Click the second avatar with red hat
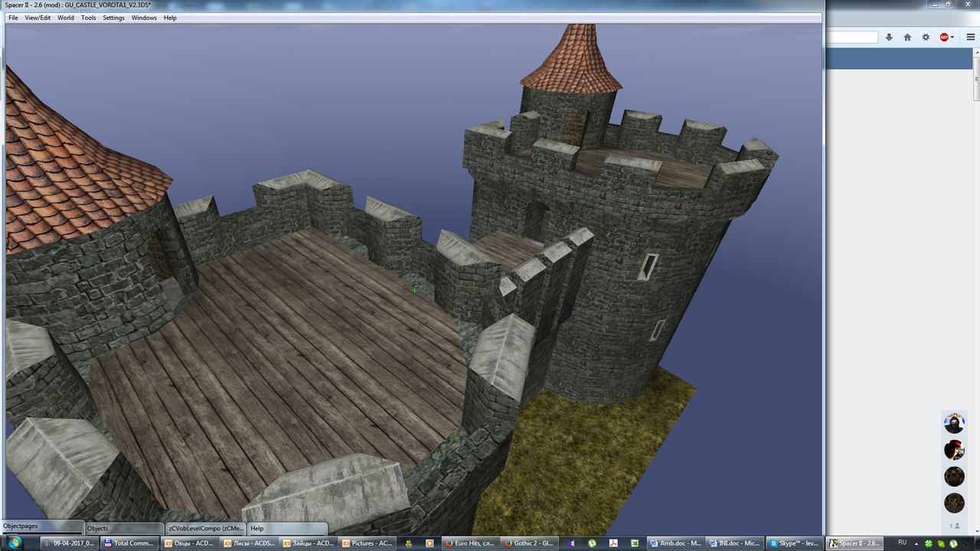980x551 pixels. (x=954, y=449)
